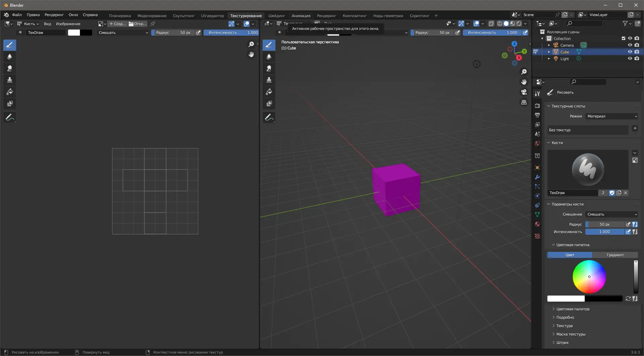Open the Файл menu

pos(17,15)
